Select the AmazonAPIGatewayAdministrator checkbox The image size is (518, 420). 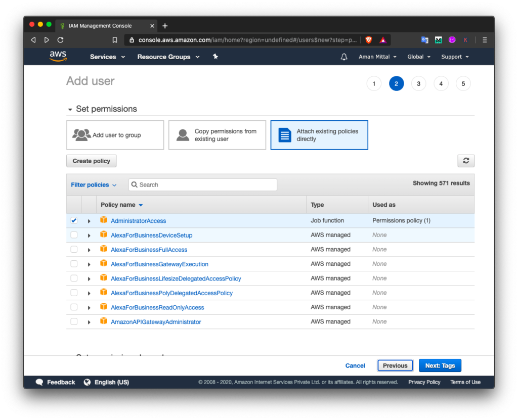74,321
